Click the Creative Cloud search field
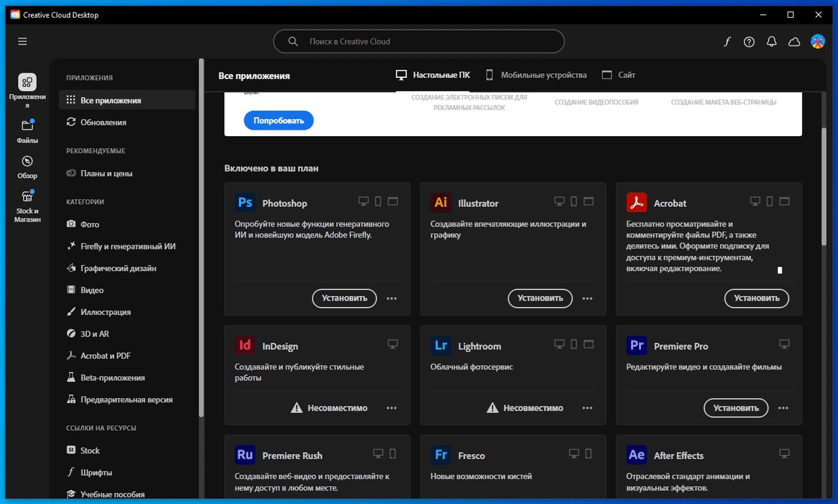Image resolution: width=838 pixels, height=504 pixels. [x=418, y=41]
